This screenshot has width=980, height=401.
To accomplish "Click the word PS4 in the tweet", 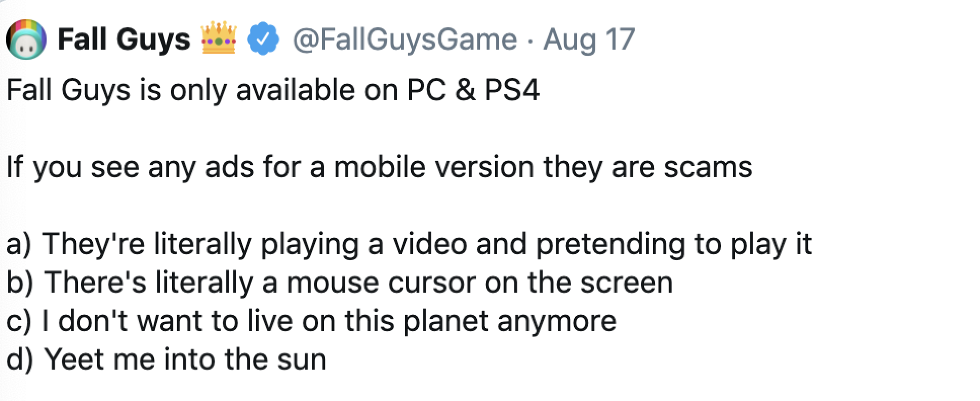I will 512,91.
